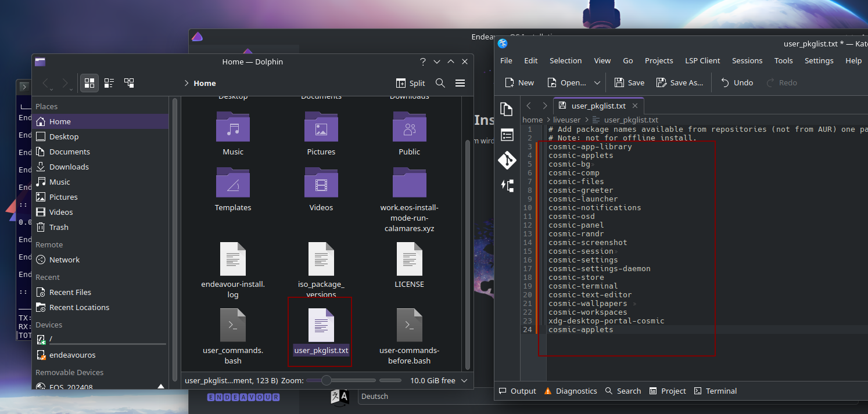
Task: Open Kate's Selection menu
Action: pyautogui.click(x=565, y=60)
